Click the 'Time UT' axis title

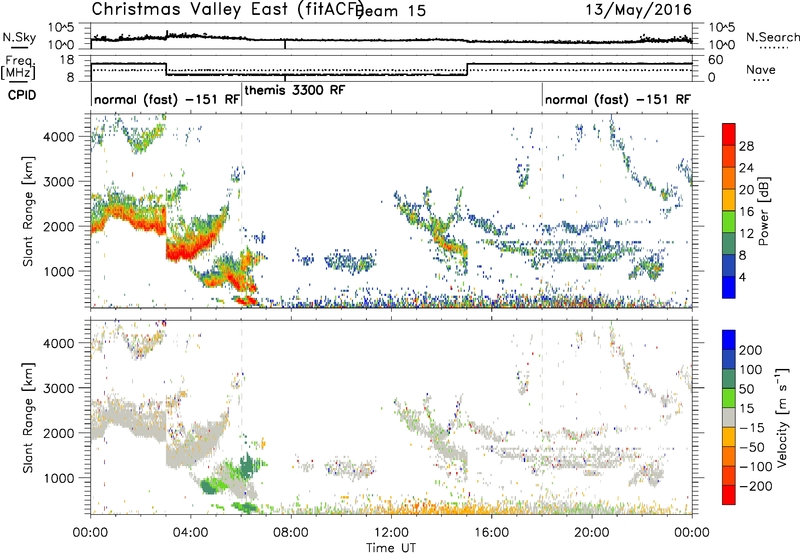(x=391, y=547)
